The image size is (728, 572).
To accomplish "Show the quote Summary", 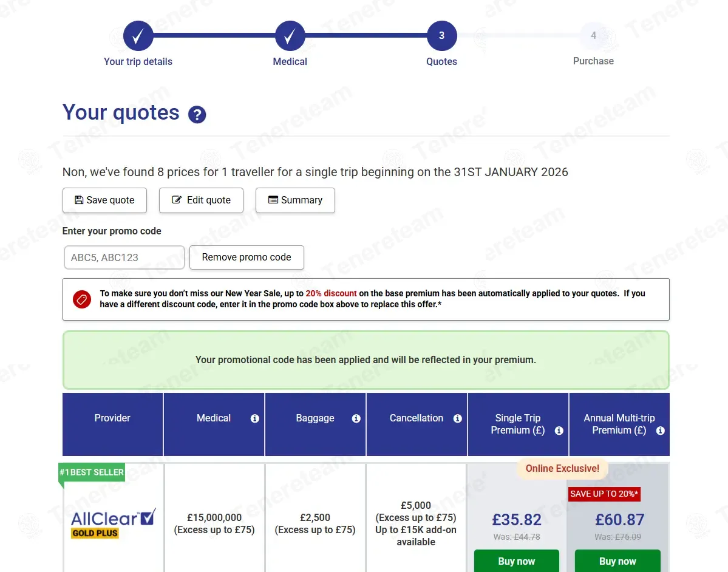I will [x=295, y=200].
